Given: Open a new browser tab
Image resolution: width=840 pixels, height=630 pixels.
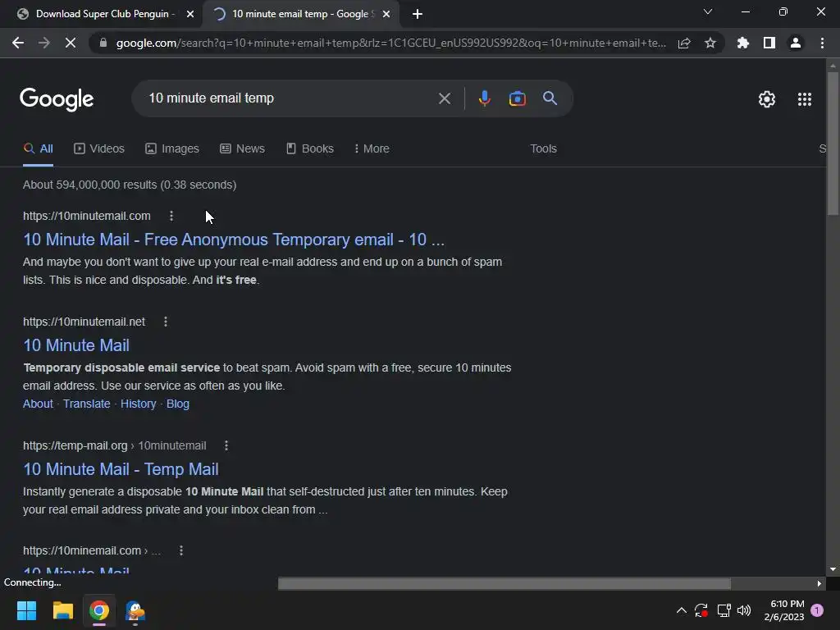Looking at the screenshot, I should coord(418,14).
